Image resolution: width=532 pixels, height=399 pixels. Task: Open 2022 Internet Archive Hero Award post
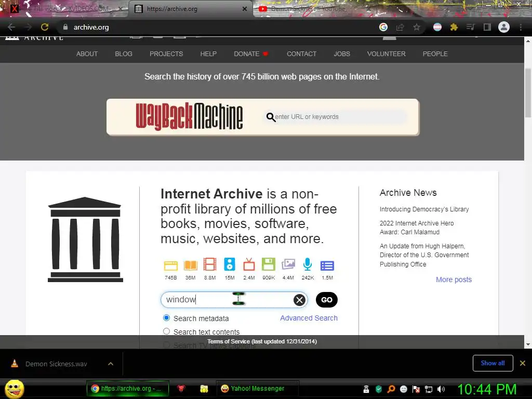417,228
